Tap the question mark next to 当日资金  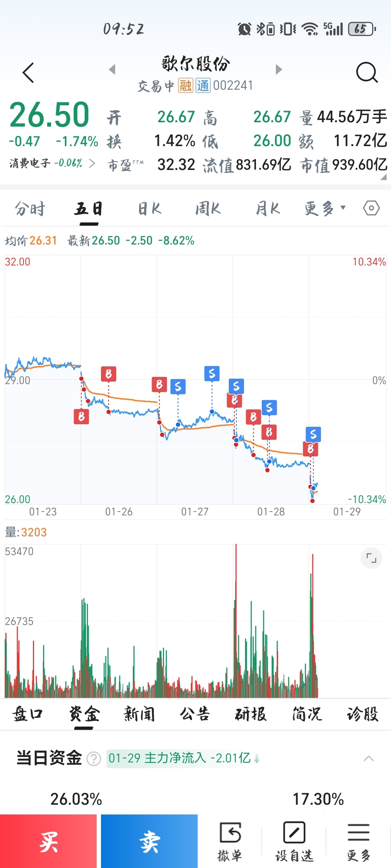coord(94,758)
